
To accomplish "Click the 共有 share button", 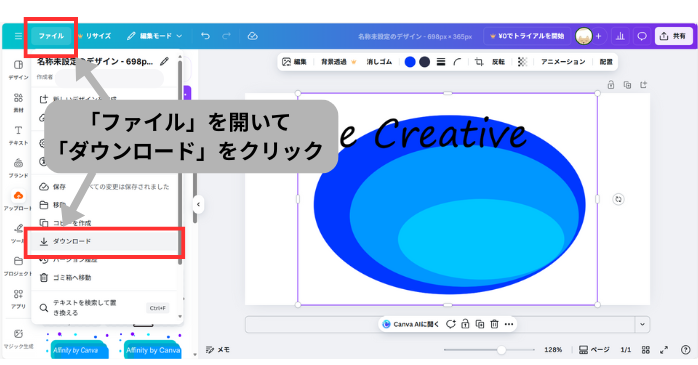I will (674, 36).
